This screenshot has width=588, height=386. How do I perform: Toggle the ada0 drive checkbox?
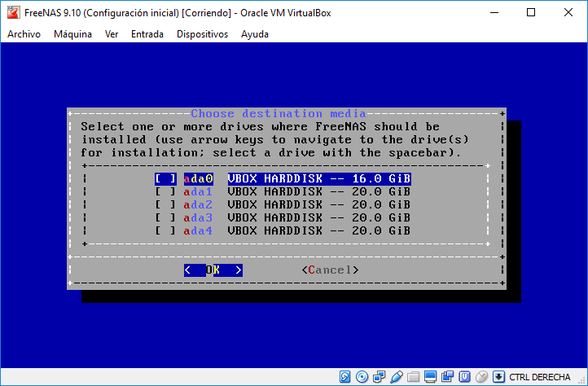(x=165, y=178)
